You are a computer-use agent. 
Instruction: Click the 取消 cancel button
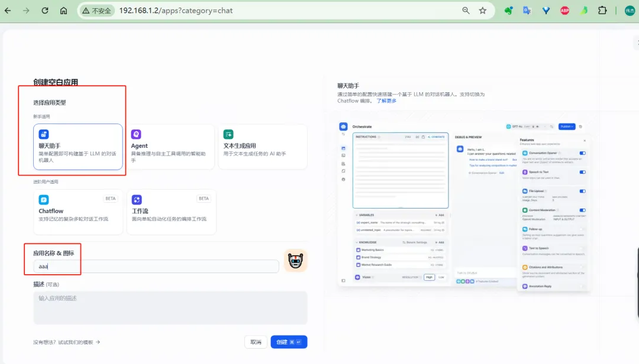(256, 342)
